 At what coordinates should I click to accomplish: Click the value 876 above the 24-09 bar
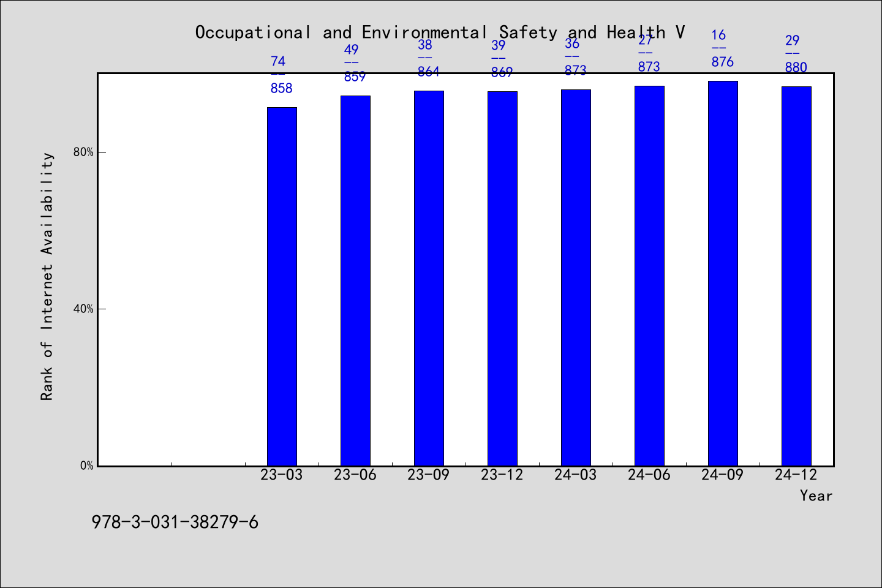[723, 62]
